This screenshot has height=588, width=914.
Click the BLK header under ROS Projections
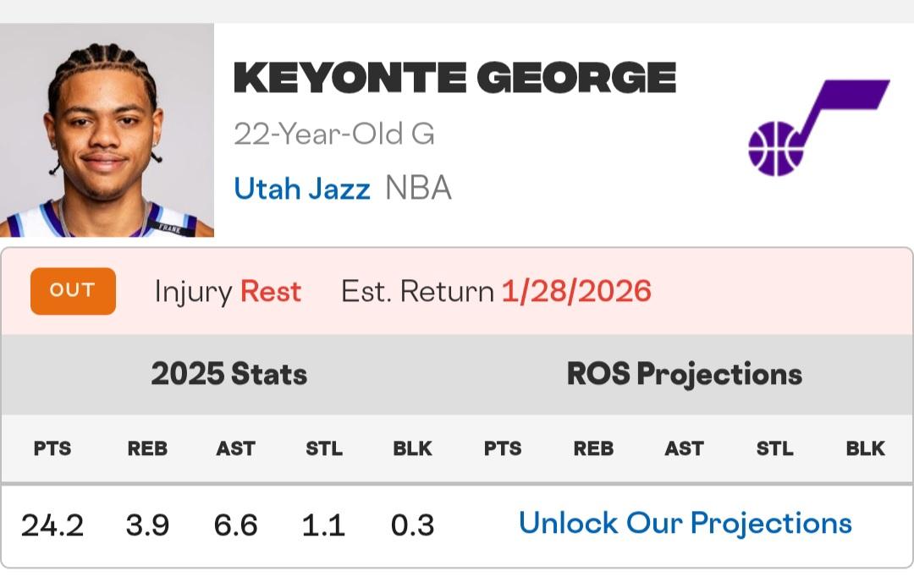(x=865, y=448)
